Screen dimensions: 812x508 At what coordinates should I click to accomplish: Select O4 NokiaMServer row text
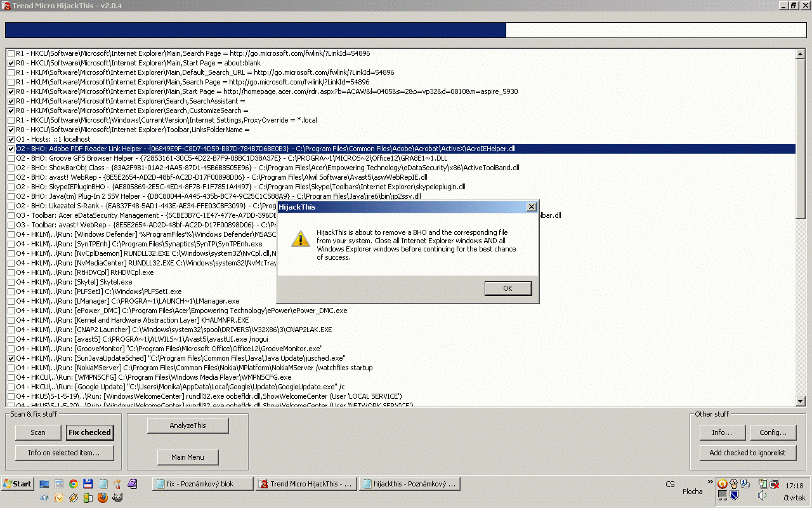click(x=194, y=368)
